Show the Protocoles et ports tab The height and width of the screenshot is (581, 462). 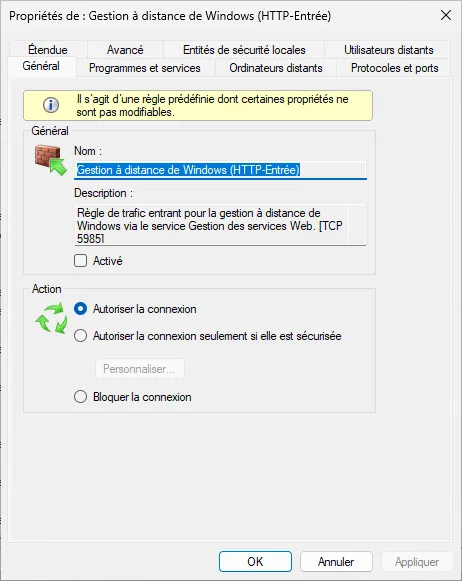[394, 68]
